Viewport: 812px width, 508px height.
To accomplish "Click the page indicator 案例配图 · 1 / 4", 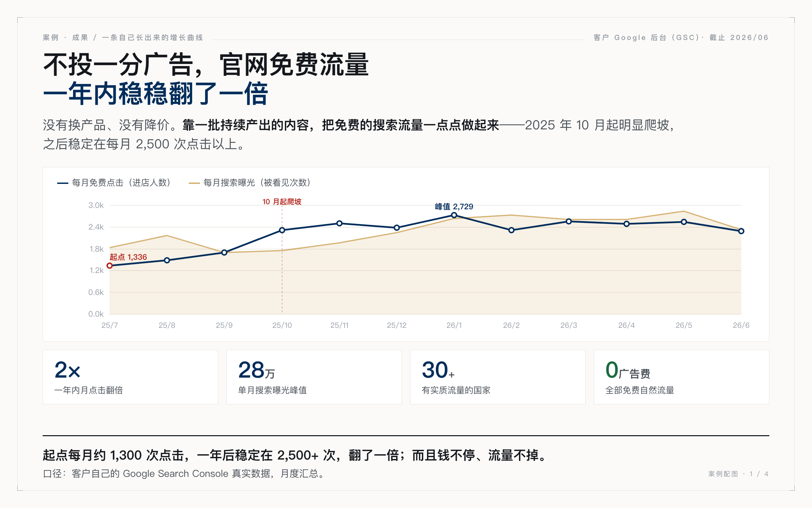I will point(738,474).
